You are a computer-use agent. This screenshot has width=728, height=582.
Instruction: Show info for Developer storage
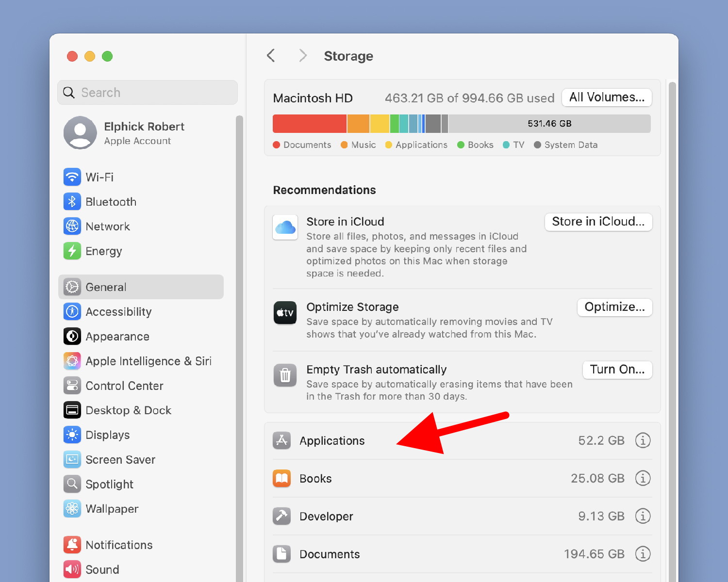(643, 516)
